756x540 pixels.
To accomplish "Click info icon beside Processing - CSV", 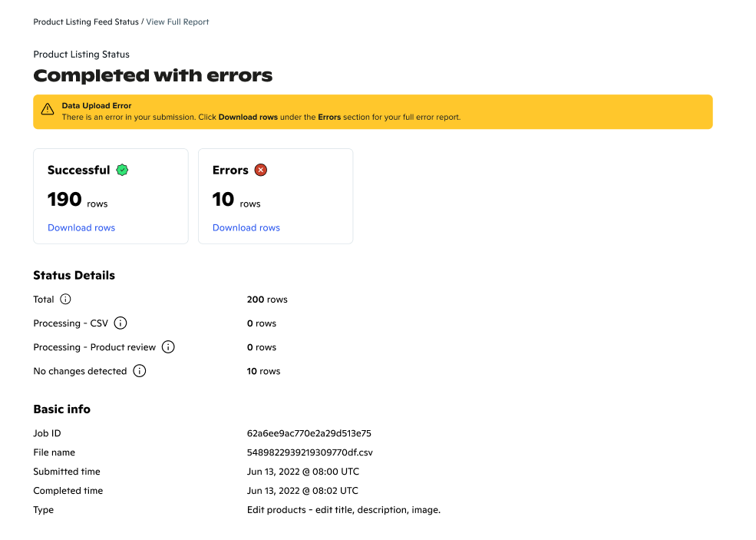I will (x=120, y=323).
